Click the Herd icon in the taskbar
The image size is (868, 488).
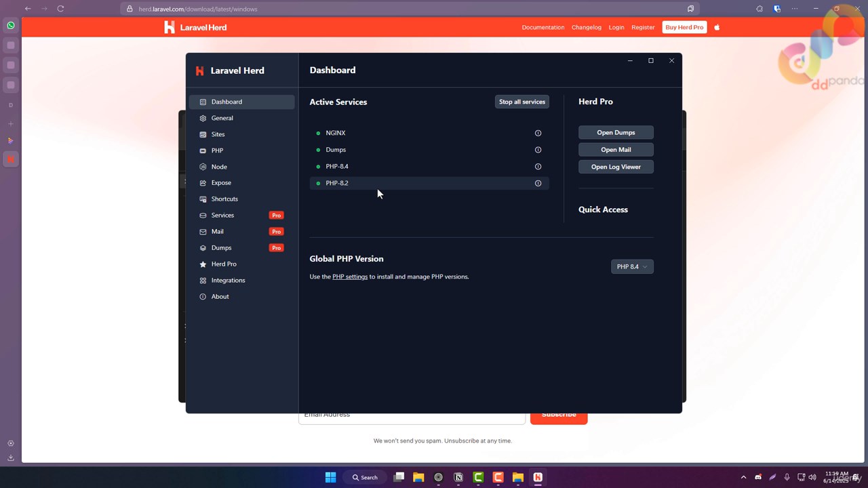(x=538, y=477)
